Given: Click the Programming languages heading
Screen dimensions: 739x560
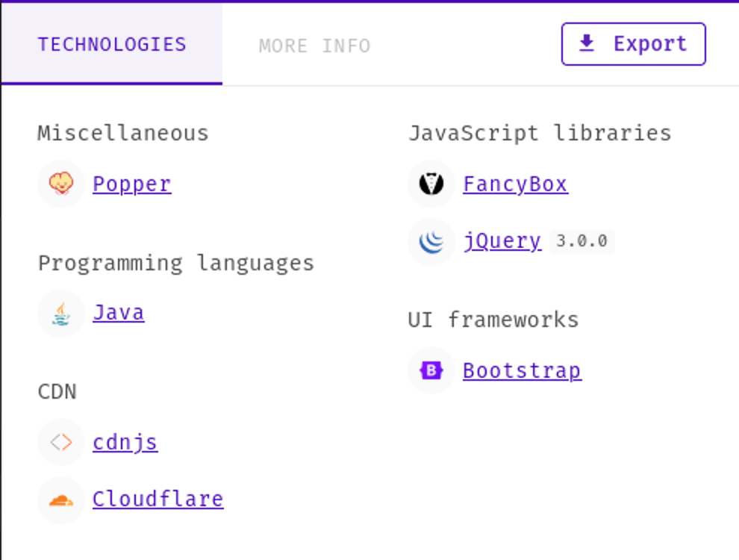Looking at the screenshot, I should pyautogui.click(x=176, y=264).
